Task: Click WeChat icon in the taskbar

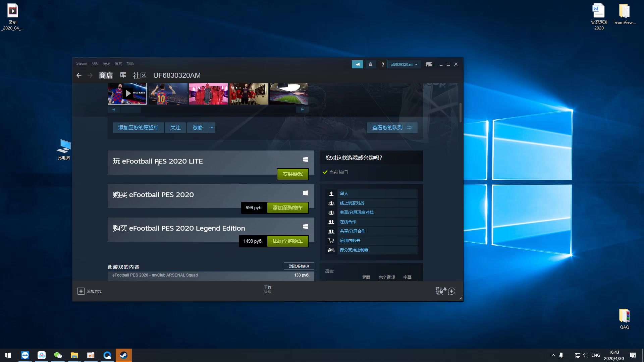Action: [x=58, y=355]
